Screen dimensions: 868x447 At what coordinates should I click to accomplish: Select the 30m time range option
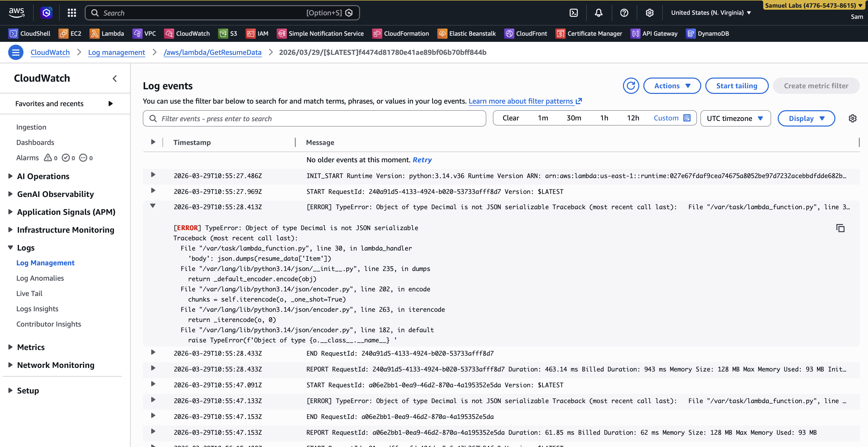pos(573,118)
